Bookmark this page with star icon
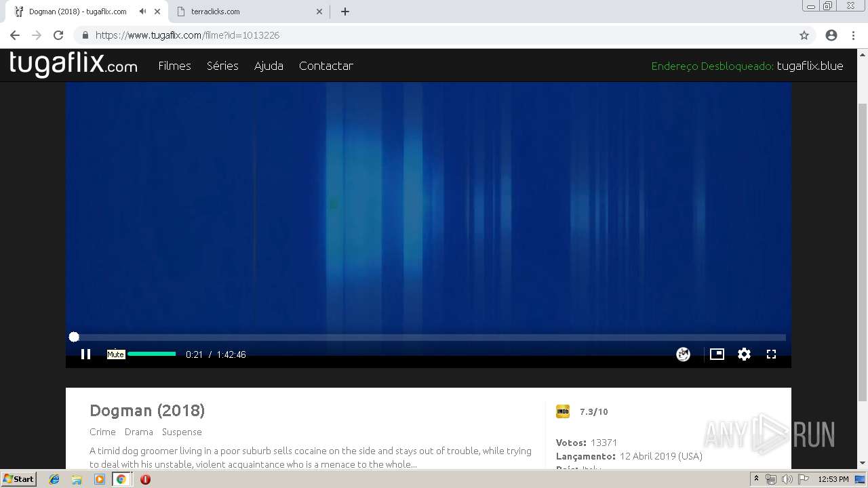The height and width of the screenshot is (488, 868). pyautogui.click(x=804, y=35)
